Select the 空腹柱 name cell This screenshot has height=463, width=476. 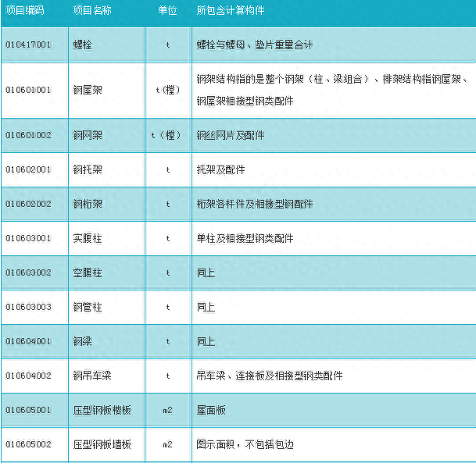88,272
